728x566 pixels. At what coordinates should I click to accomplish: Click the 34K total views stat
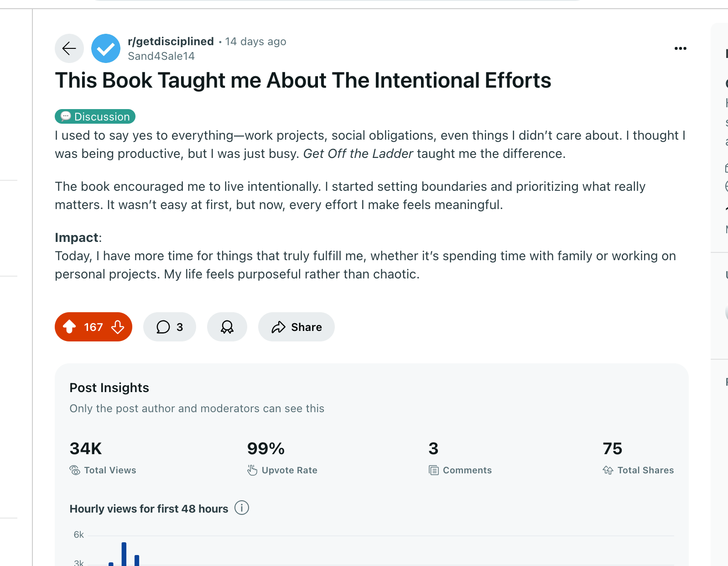(86, 449)
